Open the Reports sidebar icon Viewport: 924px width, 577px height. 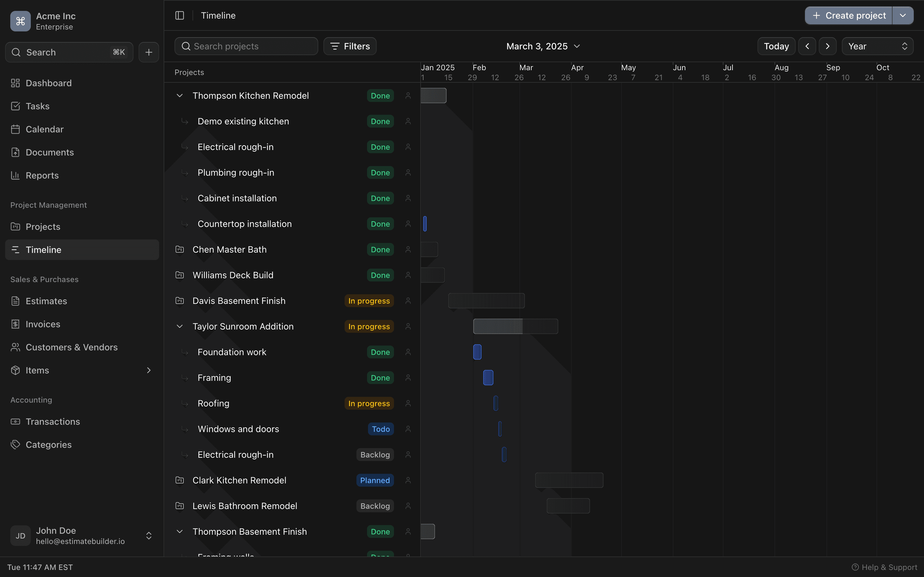pos(15,176)
